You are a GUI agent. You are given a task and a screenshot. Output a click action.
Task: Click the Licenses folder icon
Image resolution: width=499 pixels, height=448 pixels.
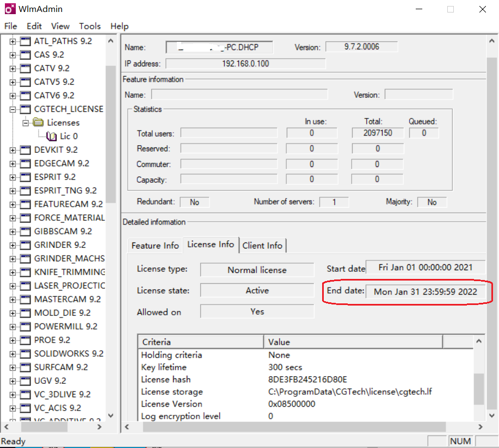[38, 122]
